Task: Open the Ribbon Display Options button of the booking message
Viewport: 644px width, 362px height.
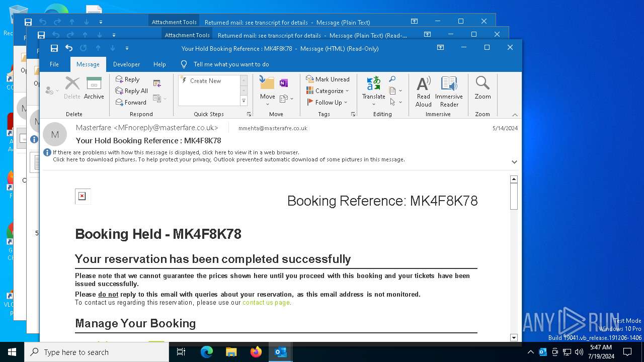Action: click(440, 48)
